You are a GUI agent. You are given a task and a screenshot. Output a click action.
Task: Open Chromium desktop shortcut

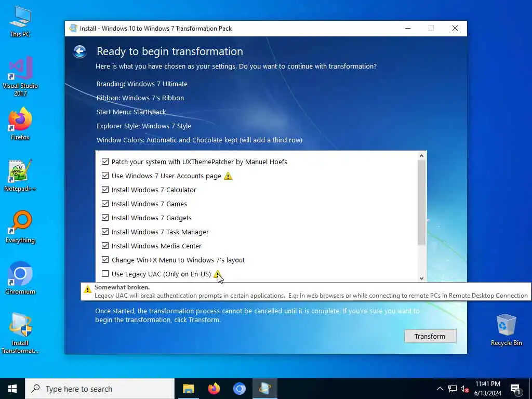(x=20, y=278)
